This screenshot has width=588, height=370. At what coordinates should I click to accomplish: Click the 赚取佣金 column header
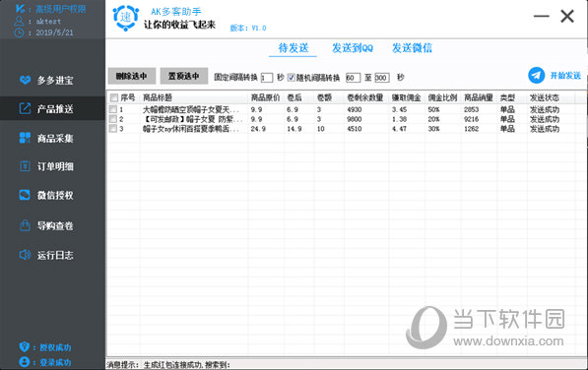click(x=406, y=97)
